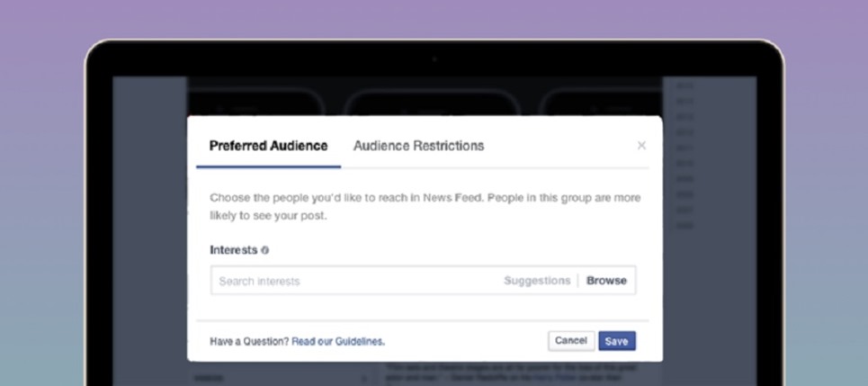The width and height of the screenshot is (868, 386).
Task: Click the Have a Question? text
Action: (x=249, y=342)
